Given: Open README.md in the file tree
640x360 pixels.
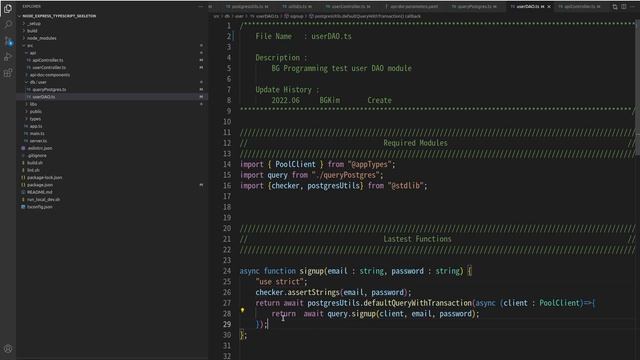Looking at the screenshot, I should [x=39, y=192].
